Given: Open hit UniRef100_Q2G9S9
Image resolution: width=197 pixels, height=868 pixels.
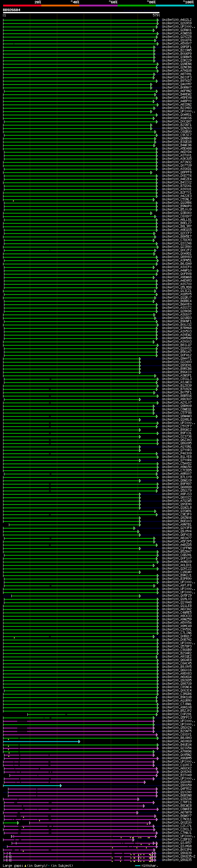Looking at the screenshot, I should click(x=177, y=23).
